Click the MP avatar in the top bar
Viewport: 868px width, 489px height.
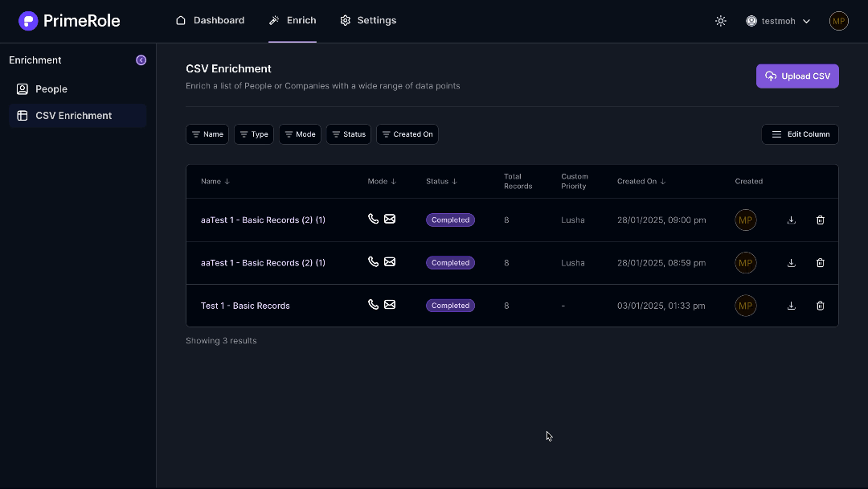pyautogui.click(x=838, y=21)
